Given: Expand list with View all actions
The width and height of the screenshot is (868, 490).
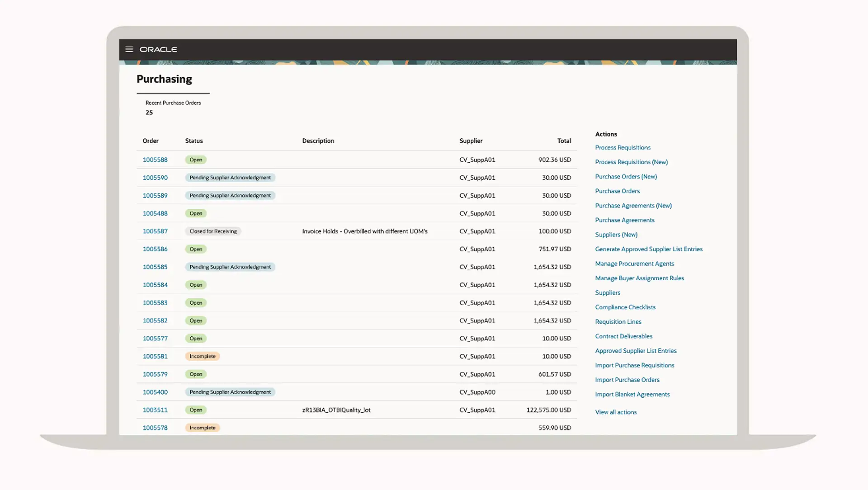Looking at the screenshot, I should [x=615, y=412].
